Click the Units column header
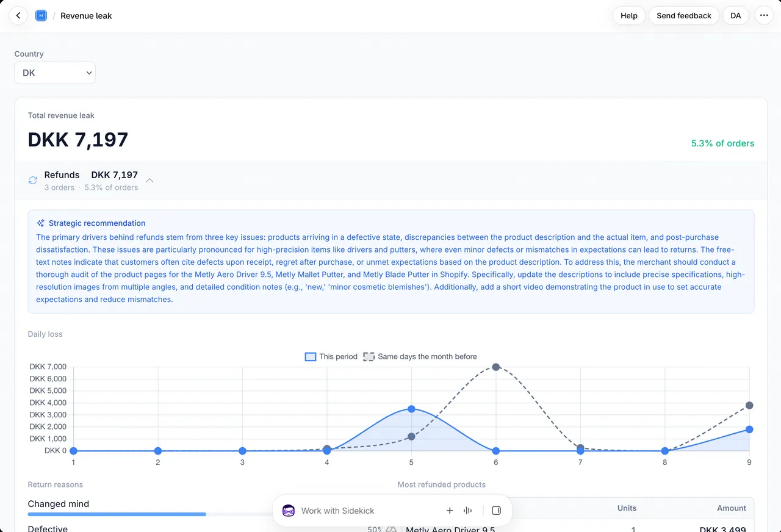 (627, 508)
